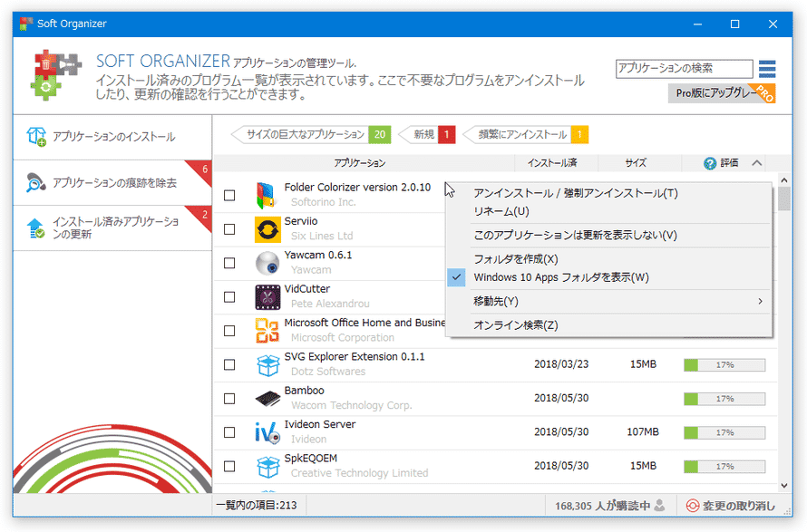The image size is (807, 532).
Task: Filter by 新規 tag
Action: pos(427,135)
